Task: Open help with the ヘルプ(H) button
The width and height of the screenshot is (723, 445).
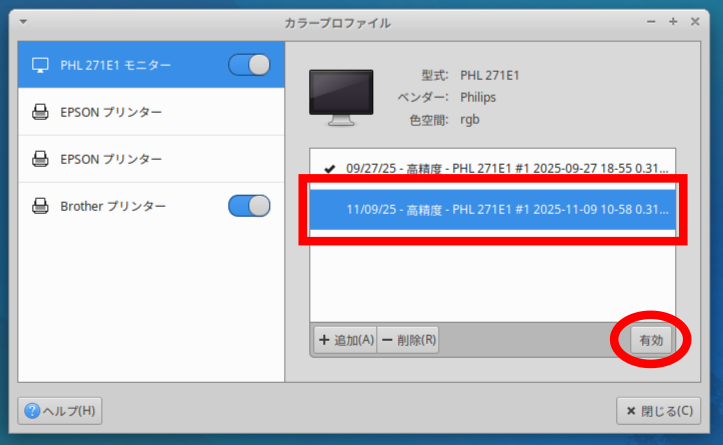Action: (61, 410)
